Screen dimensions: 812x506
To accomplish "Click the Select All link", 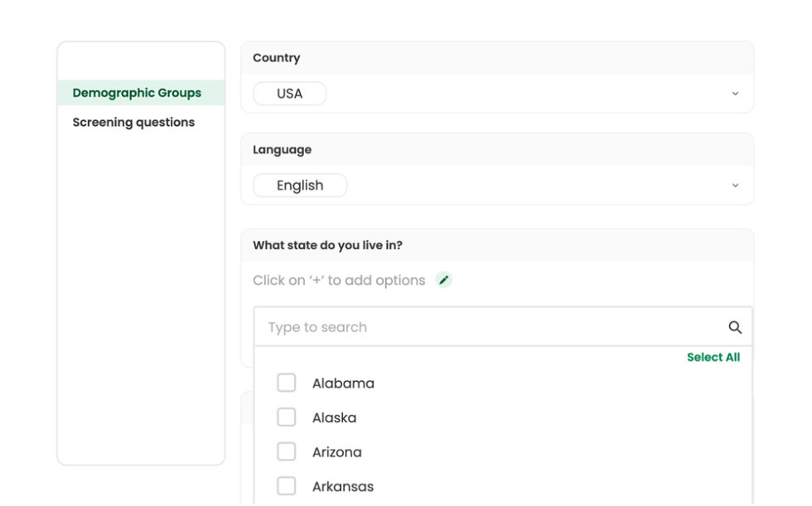I will point(713,357).
